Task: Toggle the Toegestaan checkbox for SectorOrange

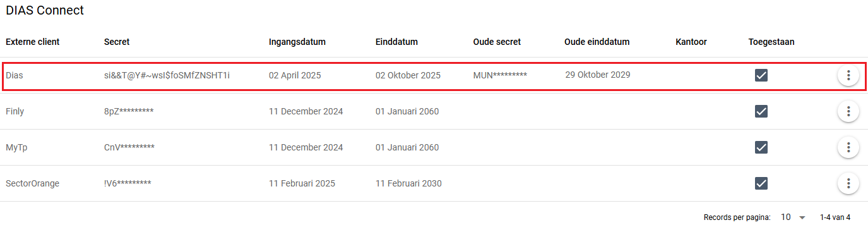Action: tap(761, 183)
